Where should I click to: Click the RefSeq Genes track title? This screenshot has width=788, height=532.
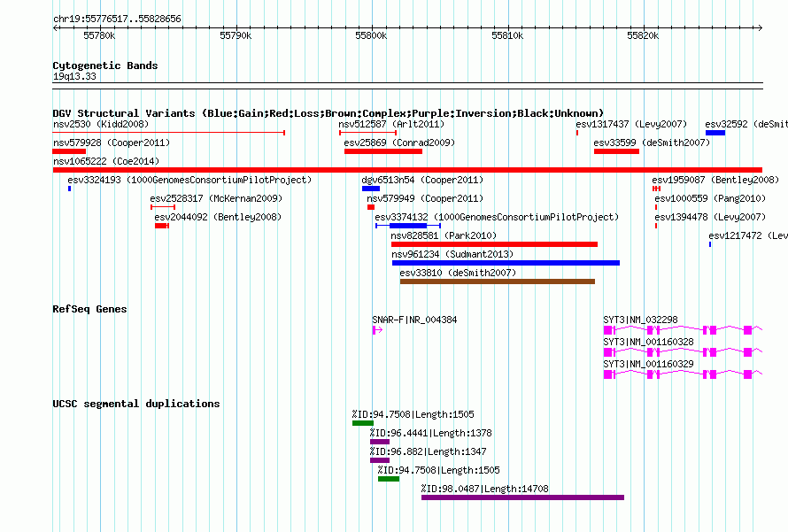pos(89,309)
